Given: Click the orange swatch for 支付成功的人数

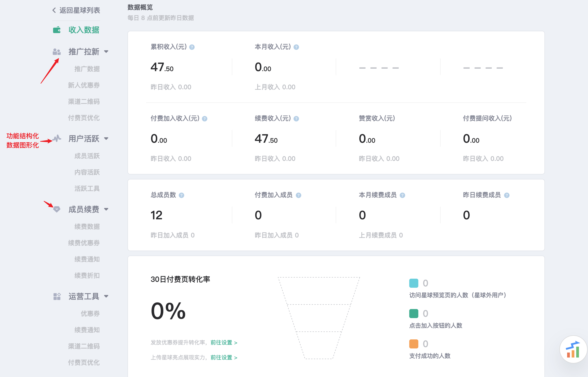Looking at the screenshot, I should click(x=414, y=344).
